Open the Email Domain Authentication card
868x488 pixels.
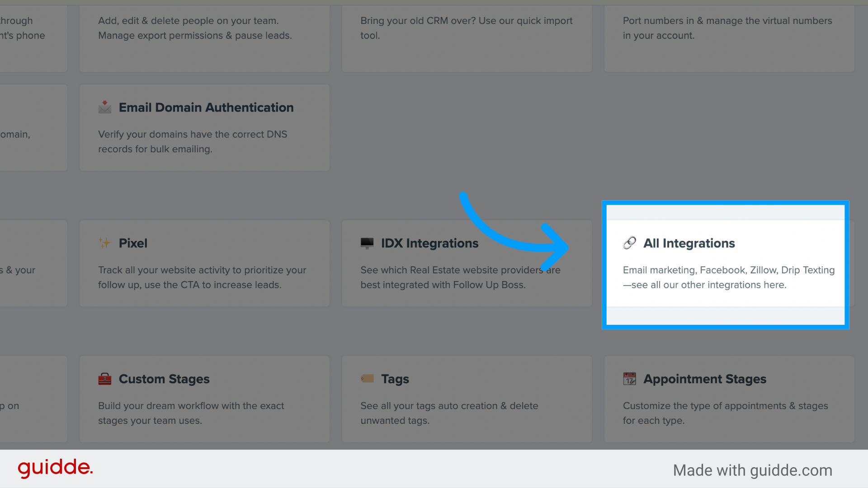[204, 127]
